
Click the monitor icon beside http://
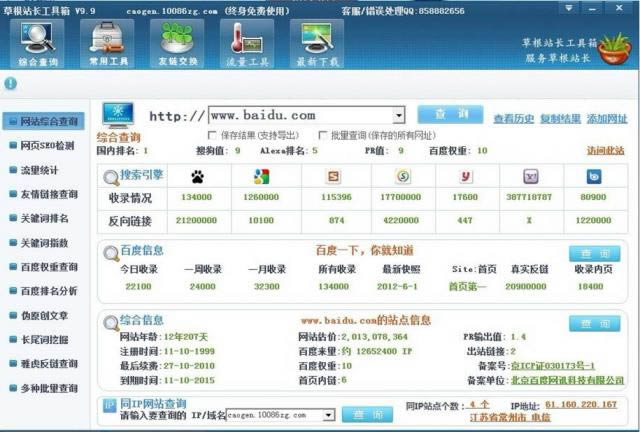pos(118,115)
